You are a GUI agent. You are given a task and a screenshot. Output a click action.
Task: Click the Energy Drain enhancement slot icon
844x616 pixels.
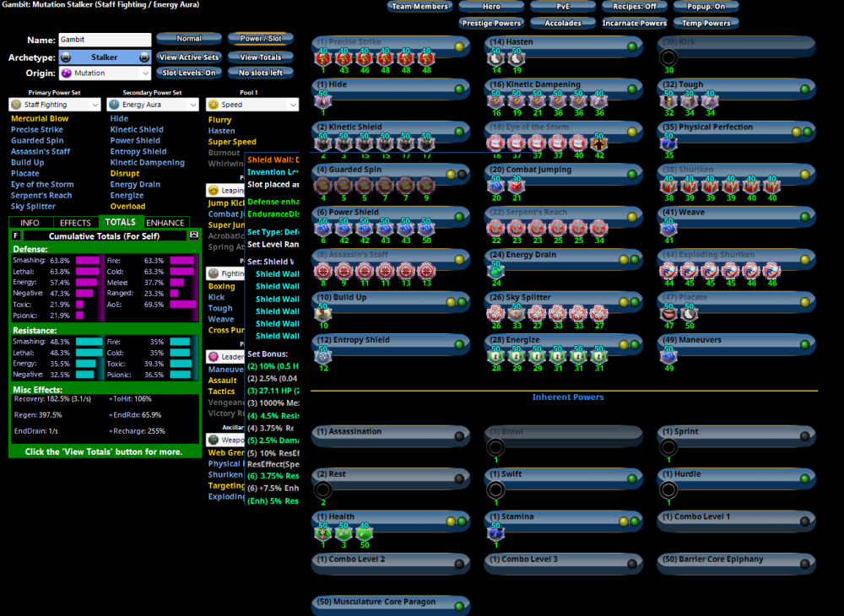(x=495, y=270)
